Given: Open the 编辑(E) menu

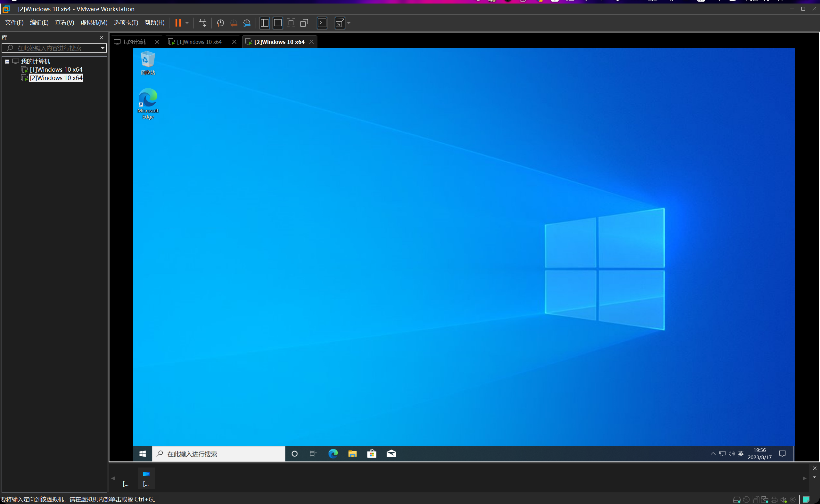Looking at the screenshot, I should coord(39,23).
